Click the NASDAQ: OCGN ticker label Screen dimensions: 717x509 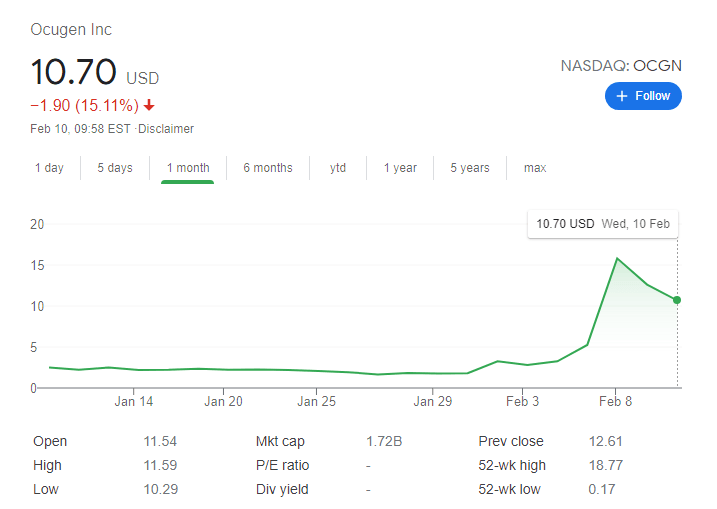coord(621,66)
